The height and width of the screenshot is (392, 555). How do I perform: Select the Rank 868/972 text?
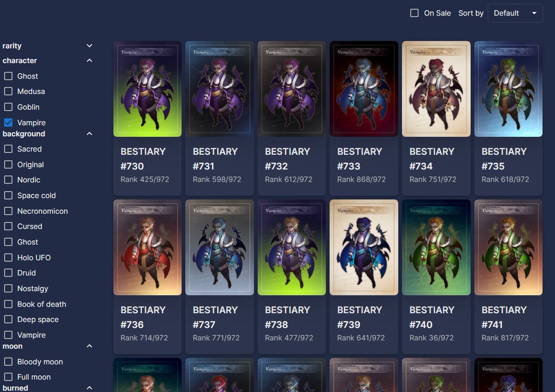361,179
